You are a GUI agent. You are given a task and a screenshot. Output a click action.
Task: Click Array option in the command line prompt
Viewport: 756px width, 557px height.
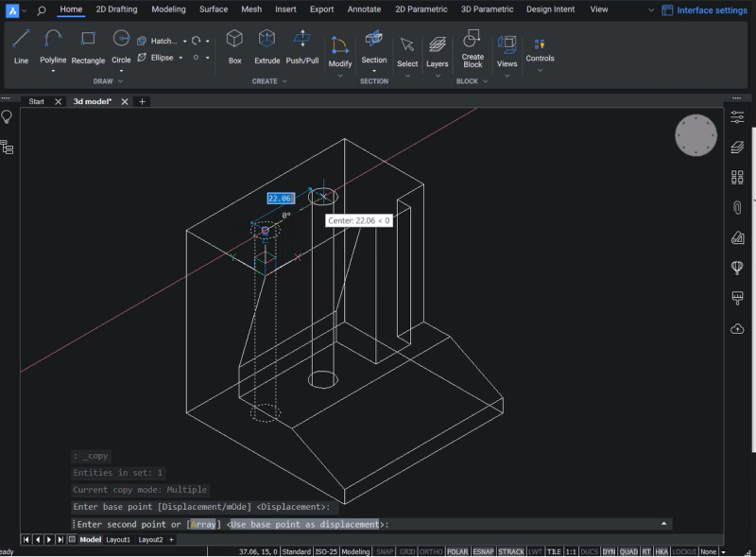(x=203, y=523)
